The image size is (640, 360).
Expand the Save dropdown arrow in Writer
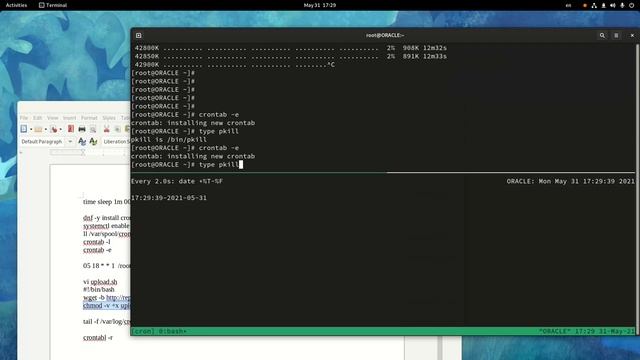[60, 129]
